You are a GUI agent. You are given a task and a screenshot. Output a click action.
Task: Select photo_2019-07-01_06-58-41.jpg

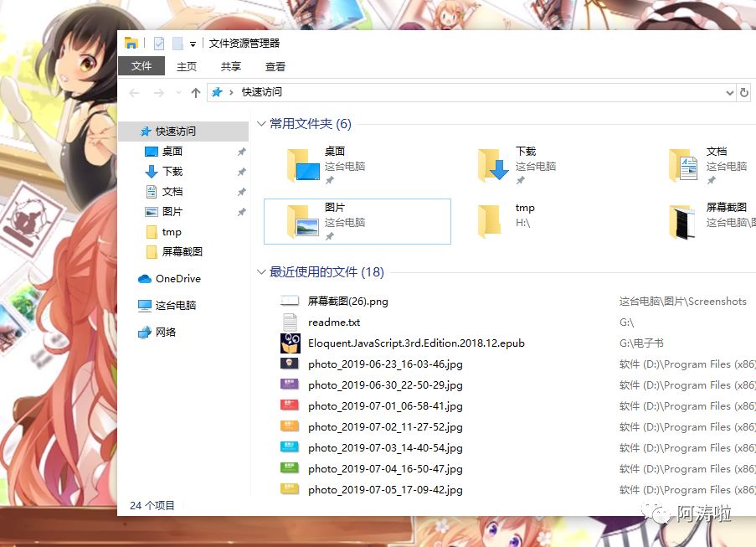(x=385, y=406)
